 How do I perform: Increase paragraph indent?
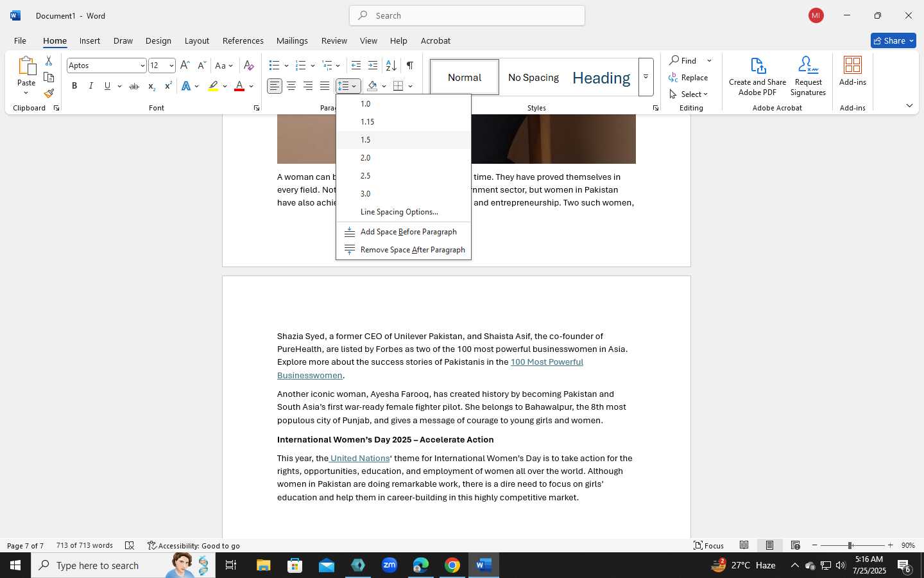[x=373, y=66]
